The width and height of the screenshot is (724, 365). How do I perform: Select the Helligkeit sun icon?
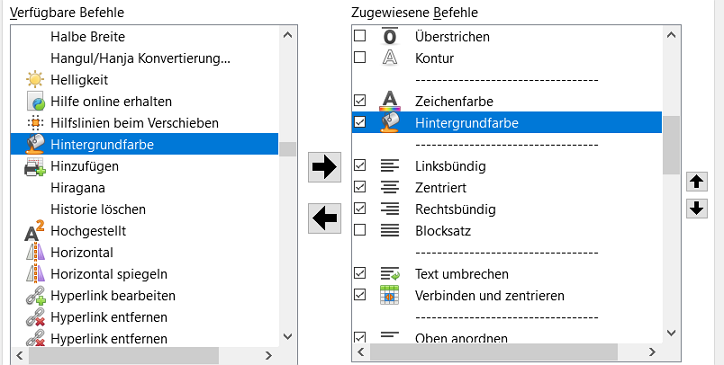point(35,79)
